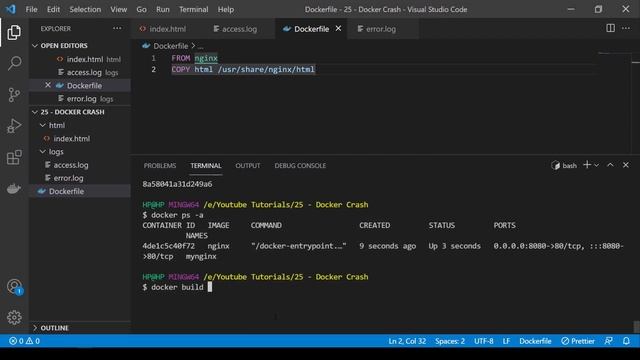Change UTF-8 file encoding
Screen dimensions: 640x360
coord(484,341)
